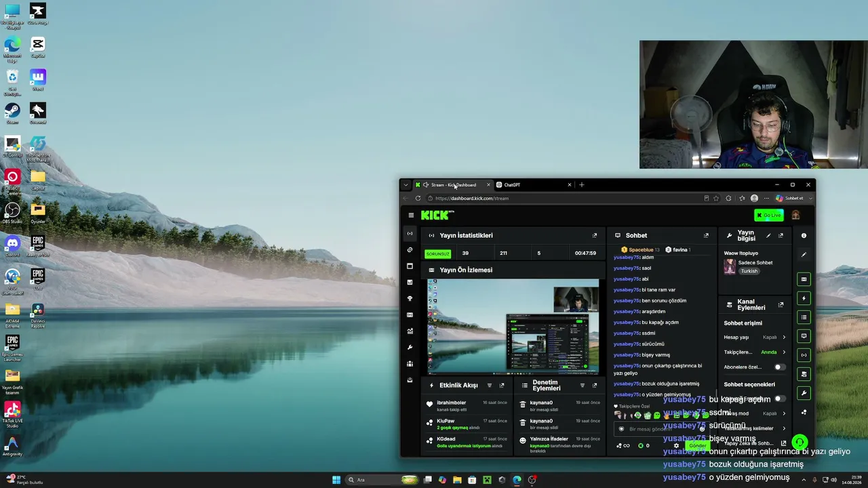Click the Sadece Sohbet category thumbnail
Screen dimensions: 868x488
(730, 266)
